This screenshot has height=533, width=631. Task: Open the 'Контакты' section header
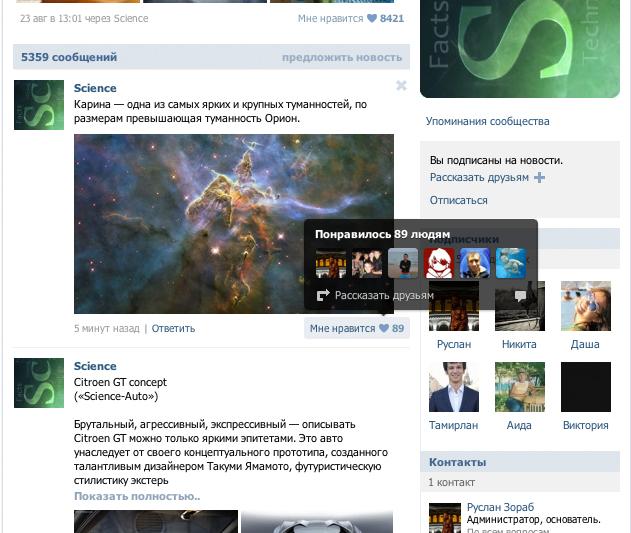click(x=520, y=462)
